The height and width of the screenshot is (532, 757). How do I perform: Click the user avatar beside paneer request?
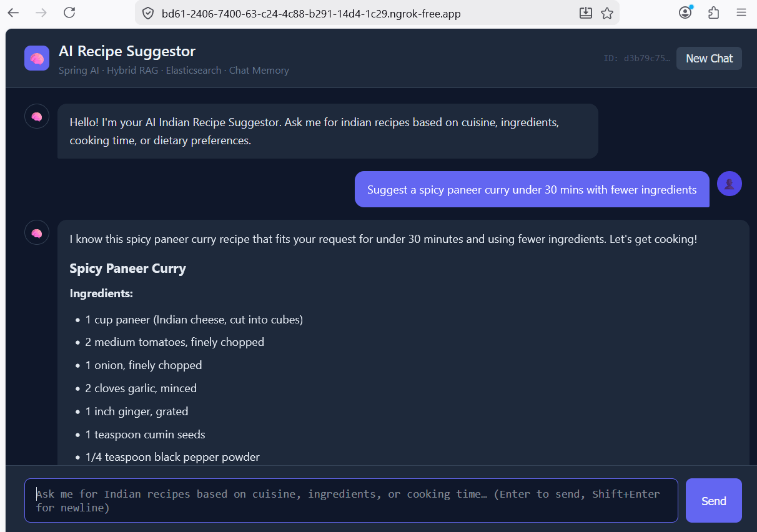coord(730,184)
